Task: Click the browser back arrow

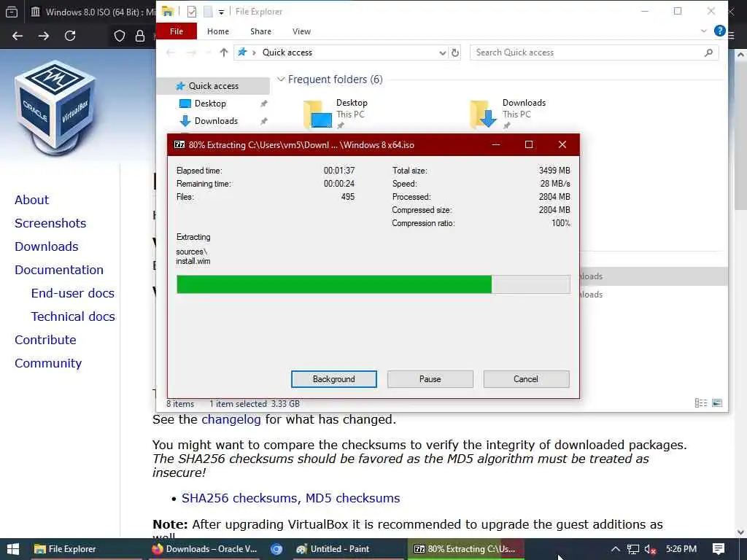Action: 18,36
